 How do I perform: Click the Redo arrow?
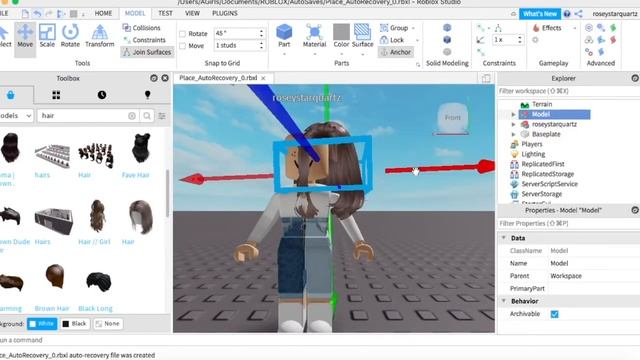point(49,14)
